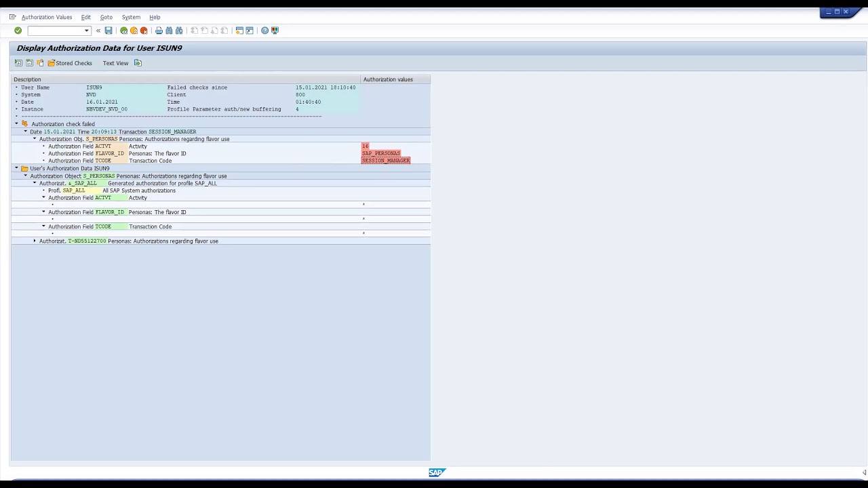Click the green Back arrow icon

(x=123, y=30)
